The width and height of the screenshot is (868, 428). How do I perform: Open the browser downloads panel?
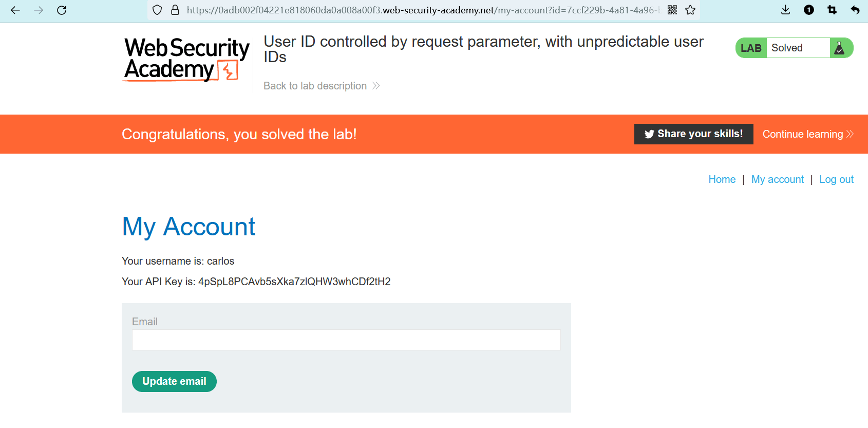click(x=785, y=10)
